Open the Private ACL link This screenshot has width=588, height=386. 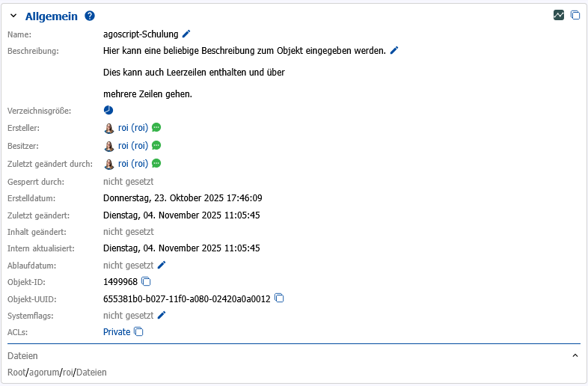coord(117,331)
